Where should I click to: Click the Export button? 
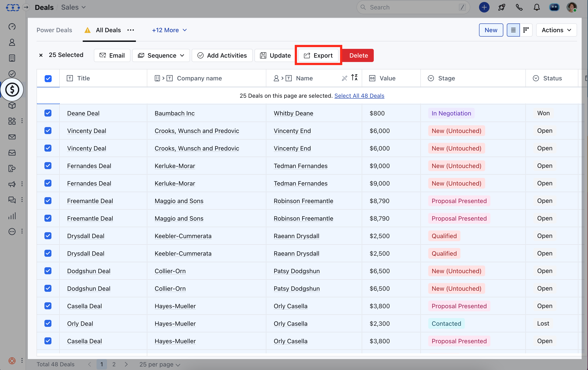tap(318, 55)
